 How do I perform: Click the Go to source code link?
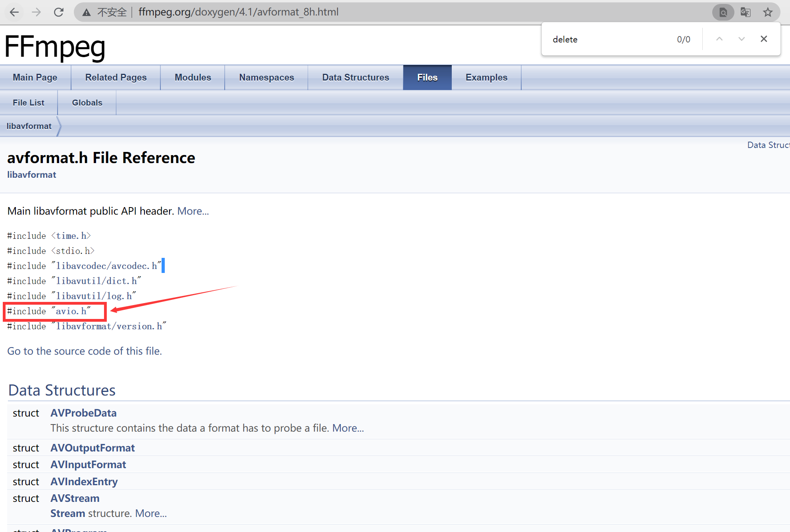tap(84, 350)
